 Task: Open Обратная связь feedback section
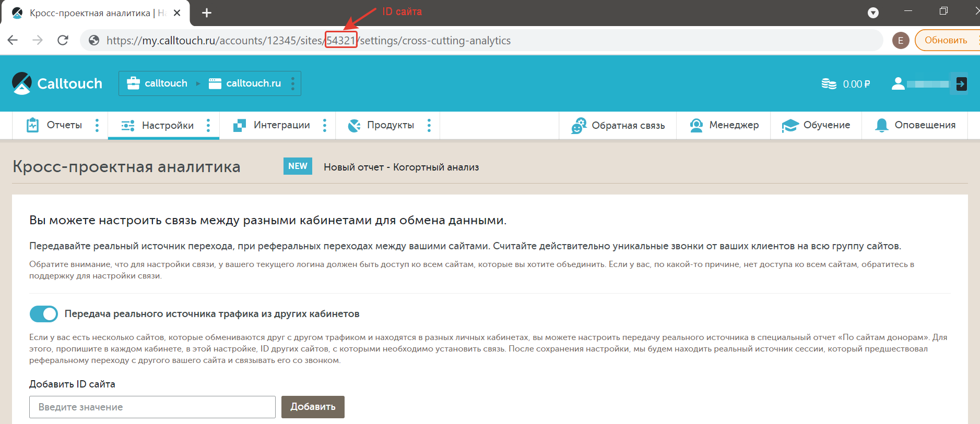click(618, 125)
